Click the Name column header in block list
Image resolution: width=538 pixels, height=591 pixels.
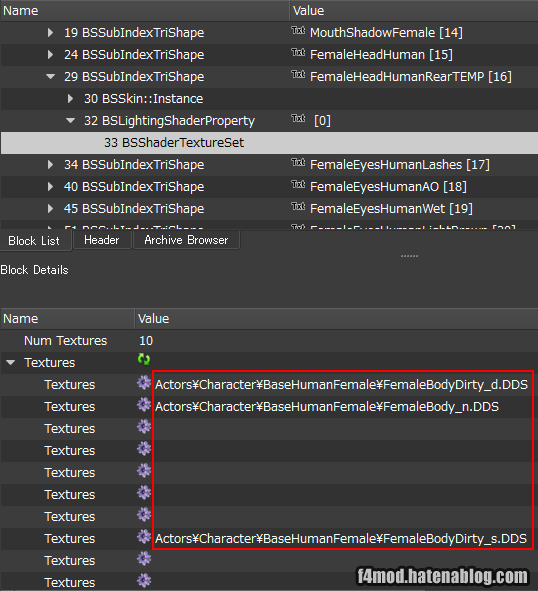pos(145,11)
